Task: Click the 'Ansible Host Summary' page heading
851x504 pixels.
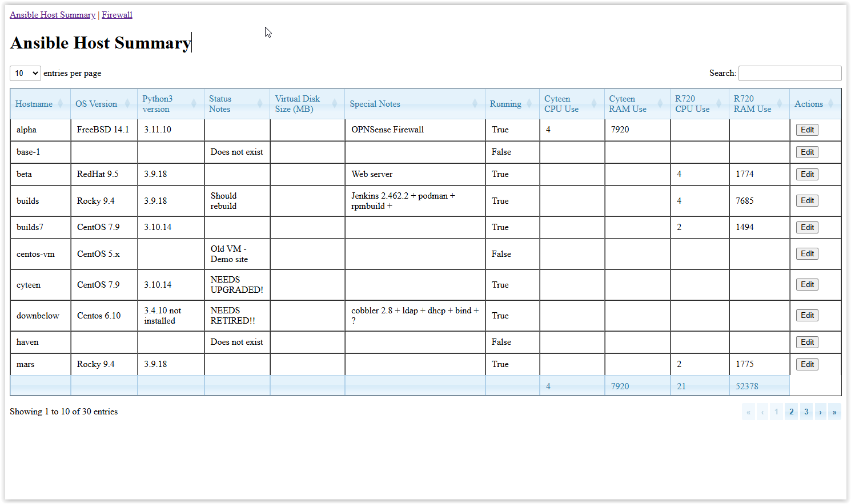Action: pyautogui.click(x=101, y=43)
